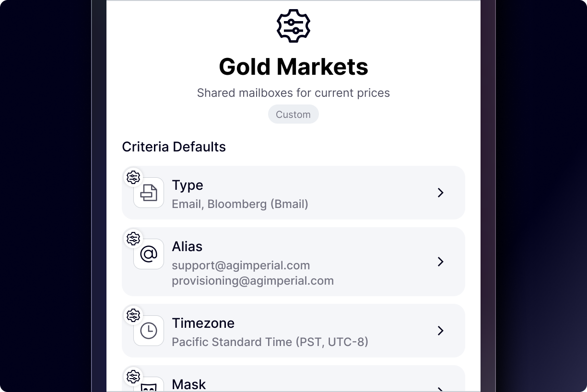Screen dimensions: 587x392
Task: Click the support@agimperial.com alias
Action: pyautogui.click(x=241, y=265)
